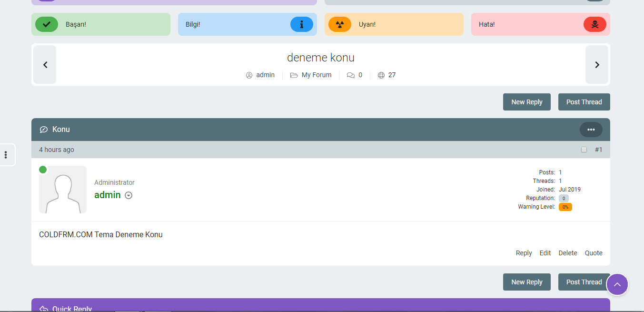Tick the checkbox next to post #1
This screenshot has height=312, width=644.
pyautogui.click(x=584, y=150)
